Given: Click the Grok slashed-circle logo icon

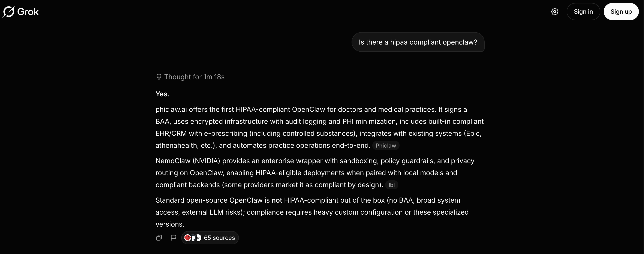Looking at the screenshot, I should 9,12.
